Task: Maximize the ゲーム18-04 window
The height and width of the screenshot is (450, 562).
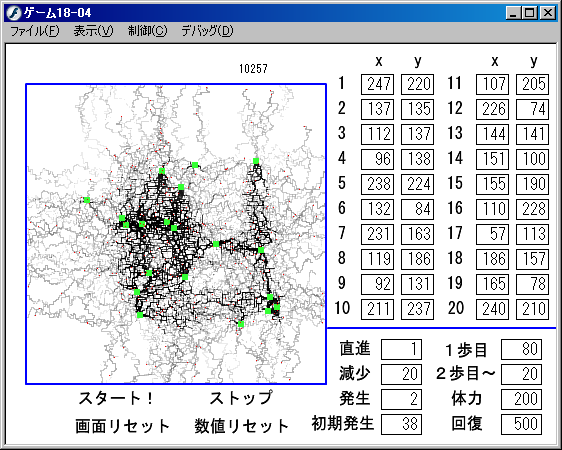Action: (x=530, y=13)
